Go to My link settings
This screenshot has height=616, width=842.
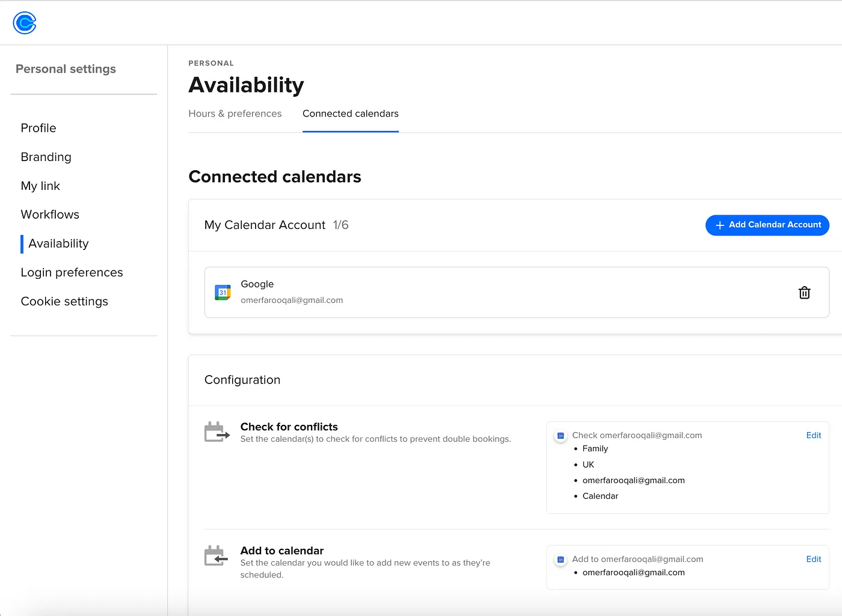click(40, 186)
